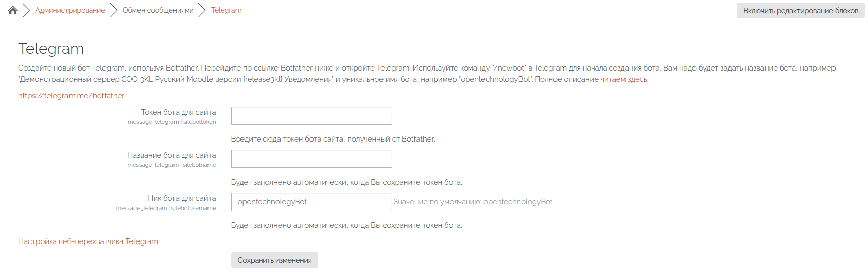Click the Значение по умолчанию default text
Screen dimensions: 868x278
pyautogui.click(x=473, y=202)
